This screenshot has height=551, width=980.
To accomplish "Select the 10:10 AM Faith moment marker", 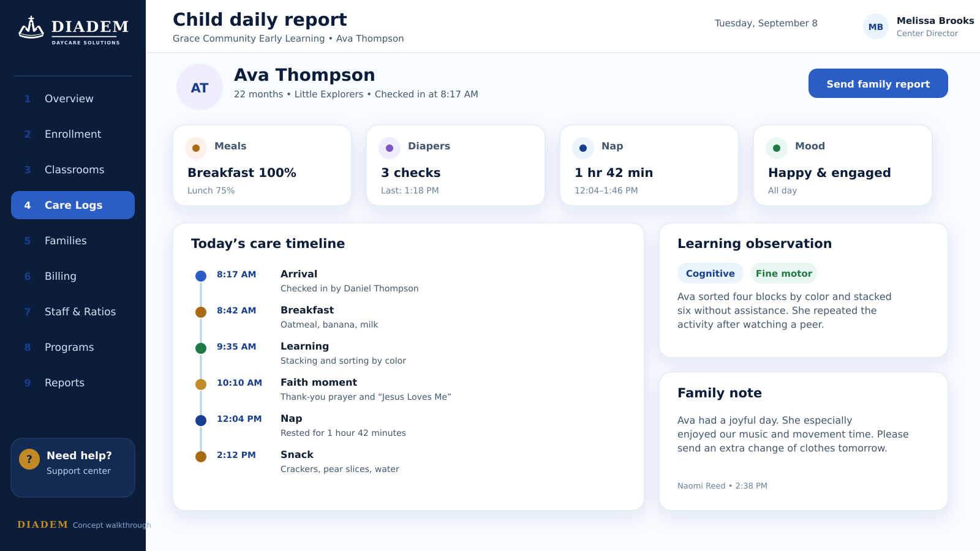I will pyautogui.click(x=201, y=384).
